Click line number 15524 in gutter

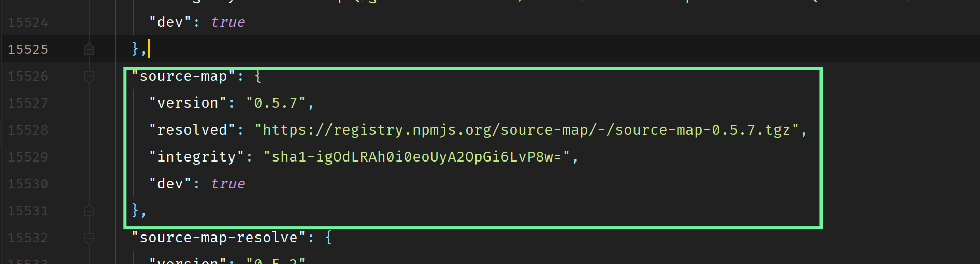(x=28, y=23)
